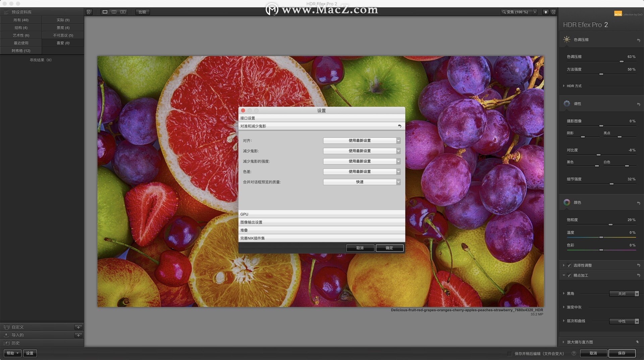This screenshot has width=644, height=360.
Task: Click the tonality icon beside 调性
Action: point(567,104)
